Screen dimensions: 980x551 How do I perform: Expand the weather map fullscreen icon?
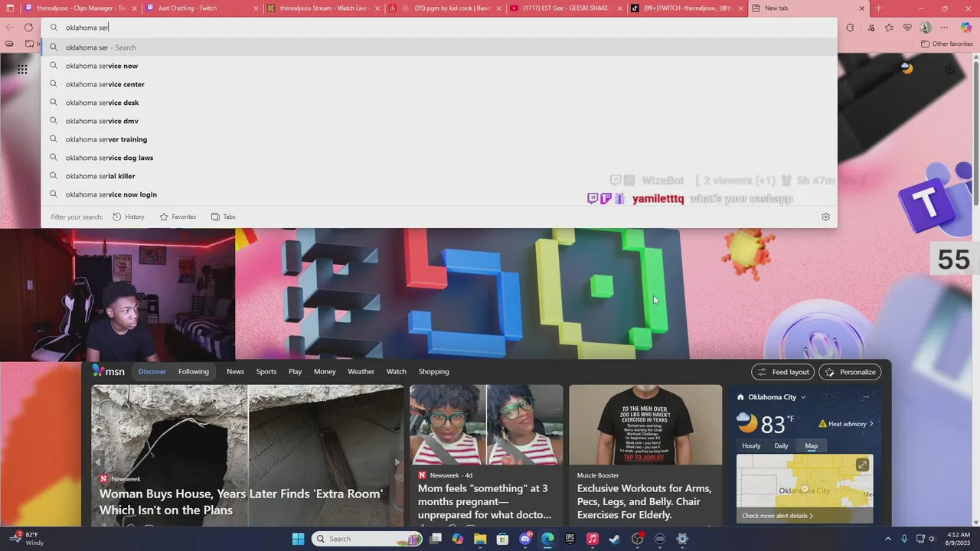862,465
